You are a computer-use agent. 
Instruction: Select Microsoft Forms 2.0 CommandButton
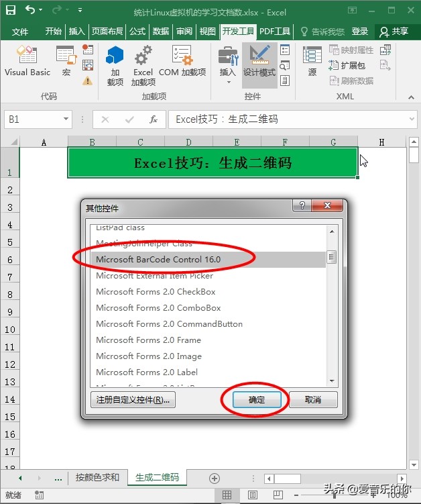208,323
